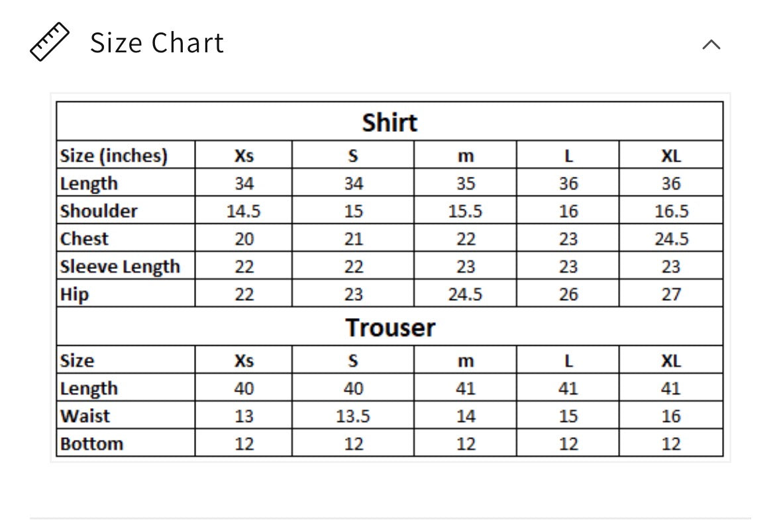The height and width of the screenshot is (532, 781).
Task: Click the Bottom row label under Trouser
Action: pos(91,444)
